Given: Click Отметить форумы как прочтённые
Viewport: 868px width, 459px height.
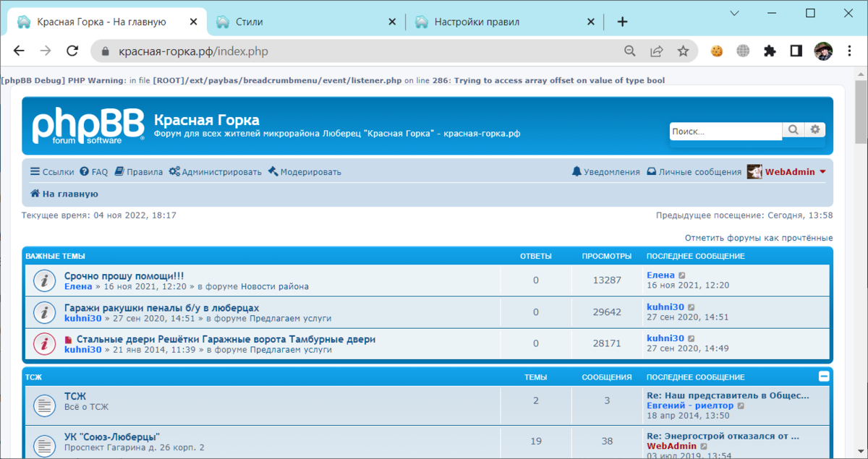Looking at the screenshot, I should click(x=759, y=238).
